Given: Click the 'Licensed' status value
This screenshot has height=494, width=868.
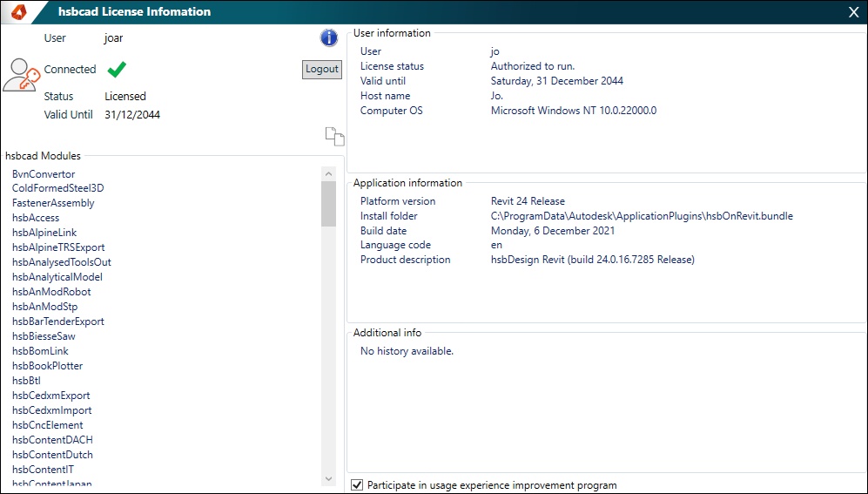Looking at the screenshot, I should pos(125,97).
